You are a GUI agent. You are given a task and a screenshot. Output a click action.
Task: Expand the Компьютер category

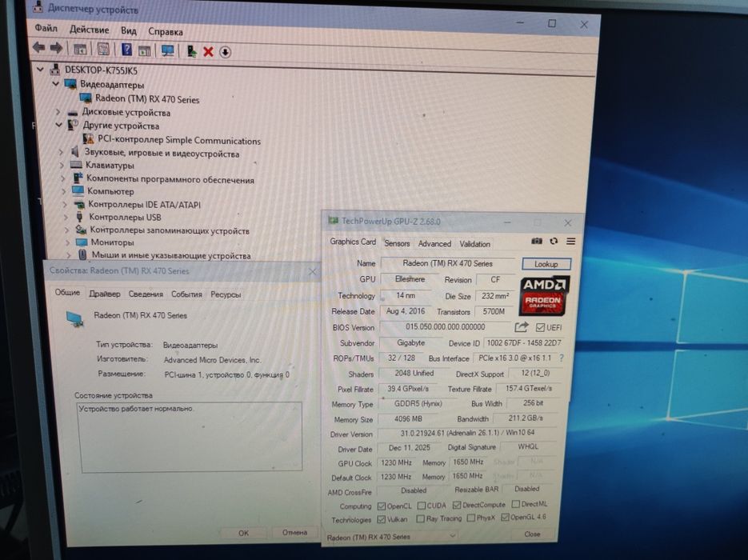click(x=63, y=191)
